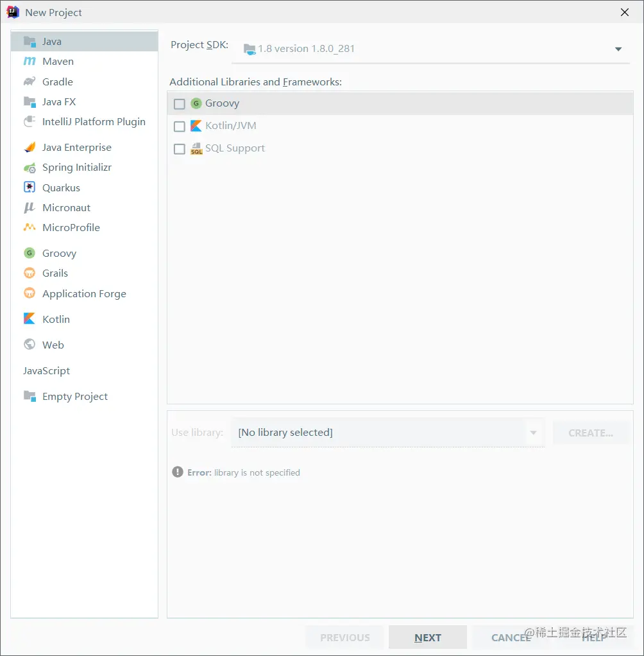This screenshot has width=644, height=656.
Task: Click the 'Groovy' label in frameworks list
Action: pyautogui.click(x=222, y=103)
